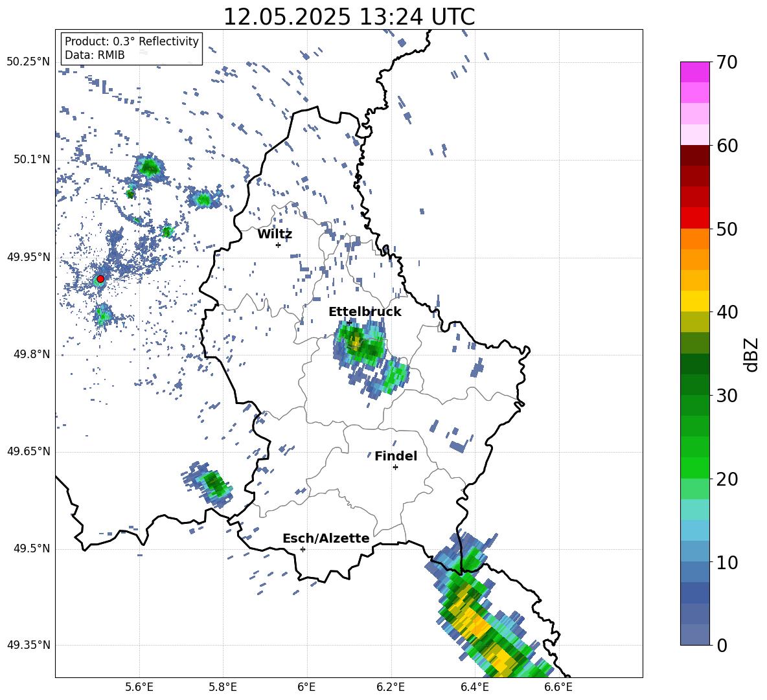
Task: Click the colorbar value 30
Action: coord(727,396)
